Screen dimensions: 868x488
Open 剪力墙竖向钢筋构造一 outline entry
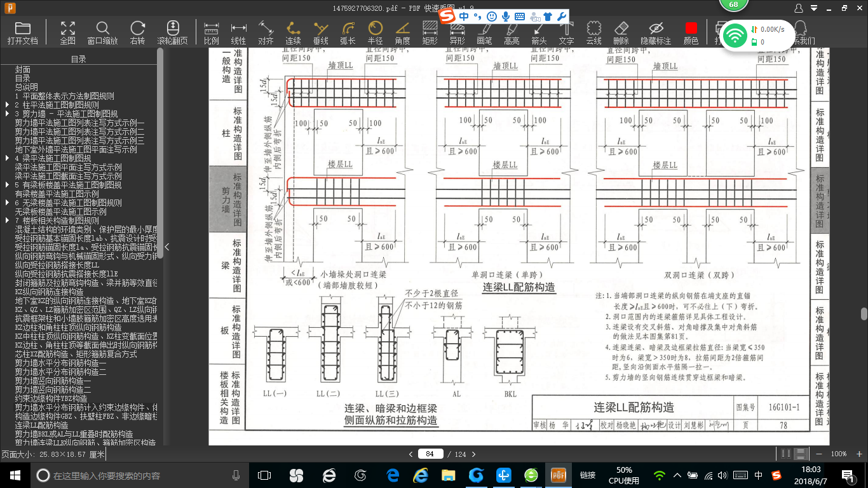(x=53, y=381)
